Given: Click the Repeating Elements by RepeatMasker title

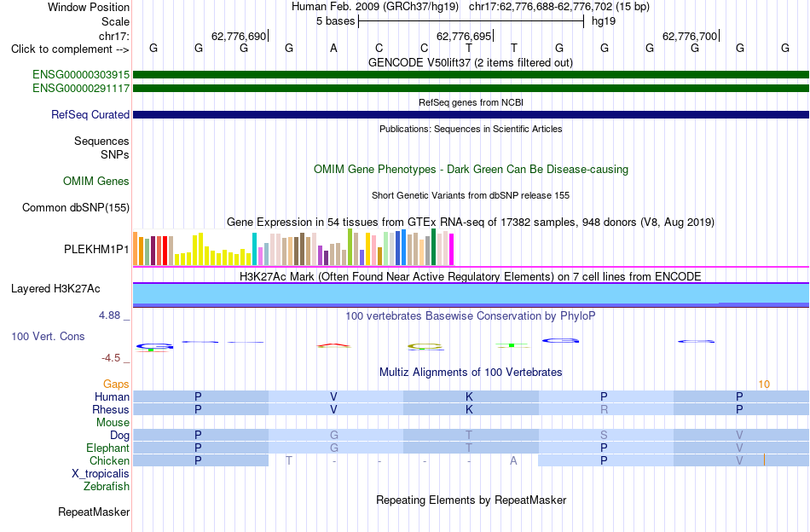Looking at the screenshot, I should click(x=471, y=500).
